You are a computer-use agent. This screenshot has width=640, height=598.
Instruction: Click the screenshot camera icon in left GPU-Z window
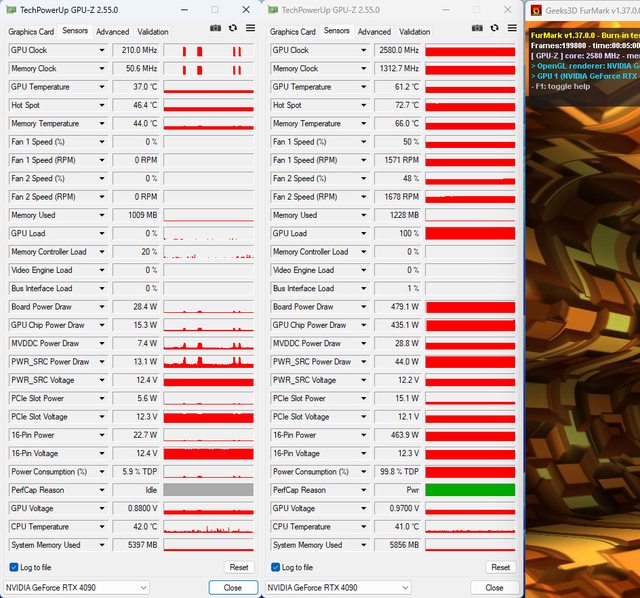coord(215,30)
